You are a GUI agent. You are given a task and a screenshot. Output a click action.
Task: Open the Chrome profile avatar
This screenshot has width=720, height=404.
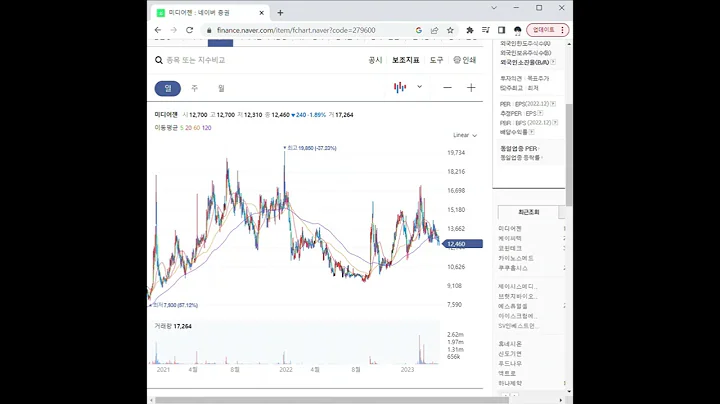coord(518,30)
